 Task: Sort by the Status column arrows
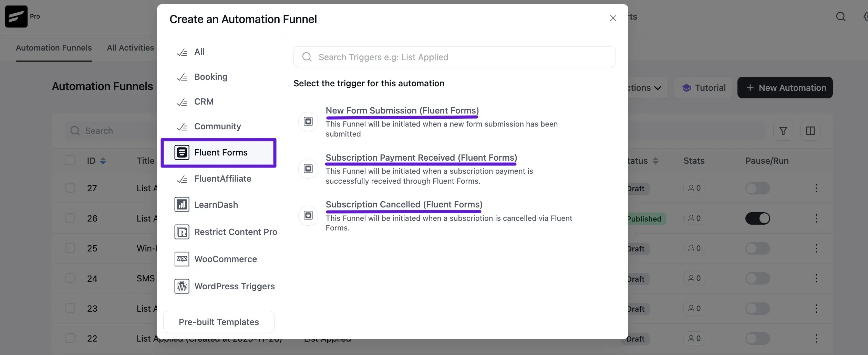pos(655,161)
